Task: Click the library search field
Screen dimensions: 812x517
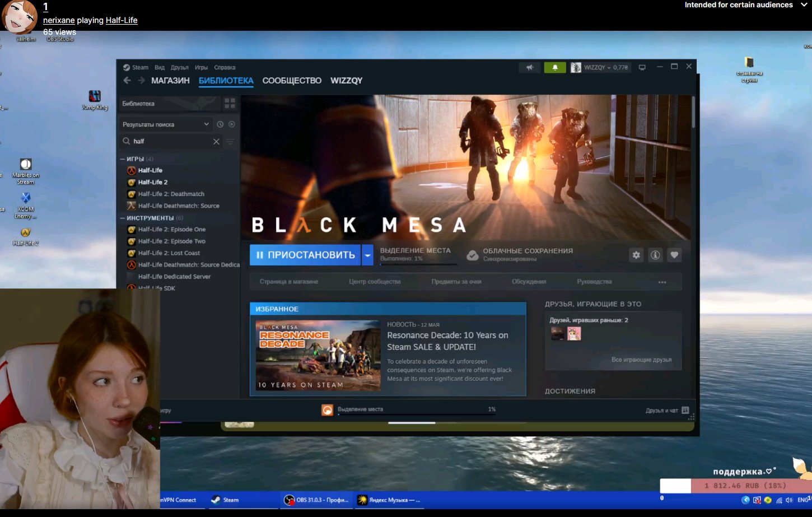Action: coord(170,142)
